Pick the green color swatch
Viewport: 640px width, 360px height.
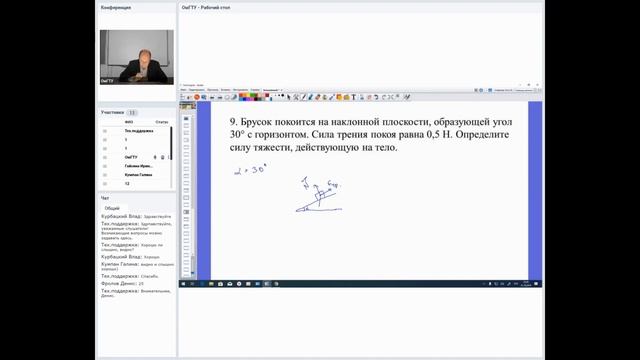[x=253, y=96]
